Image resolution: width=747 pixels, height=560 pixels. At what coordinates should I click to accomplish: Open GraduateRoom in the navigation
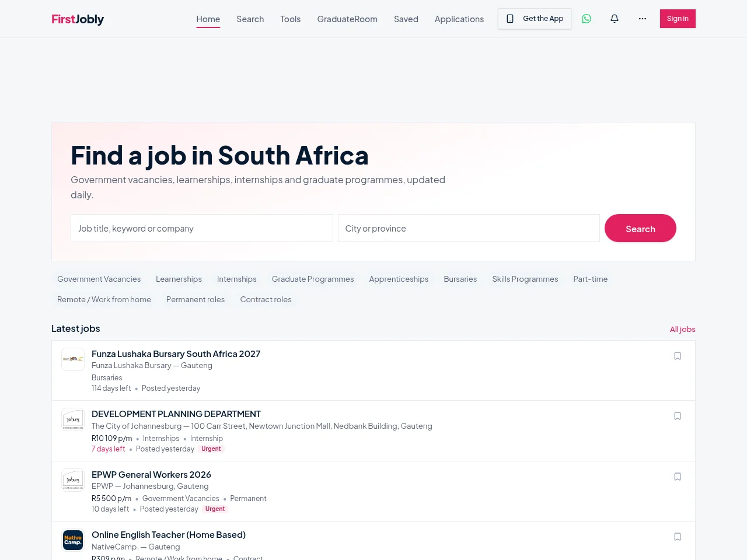(347, 19)
